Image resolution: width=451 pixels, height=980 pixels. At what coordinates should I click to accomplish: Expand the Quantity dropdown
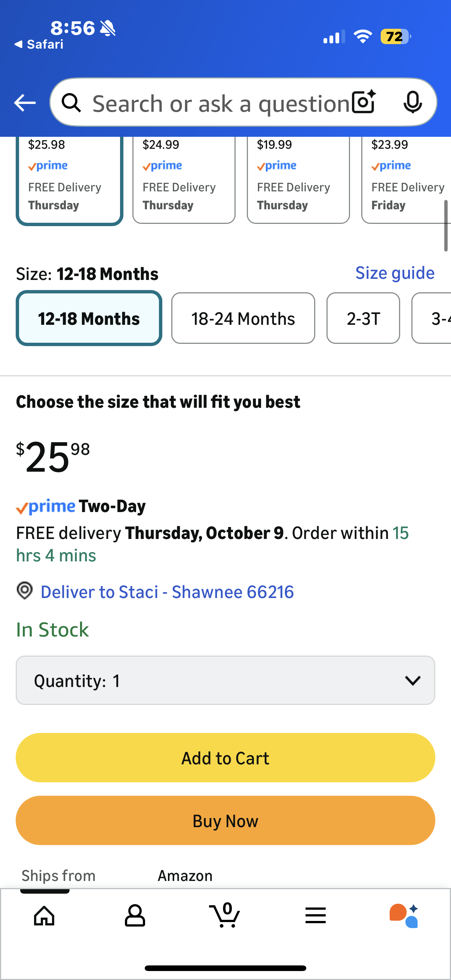(x=225, y=680)
